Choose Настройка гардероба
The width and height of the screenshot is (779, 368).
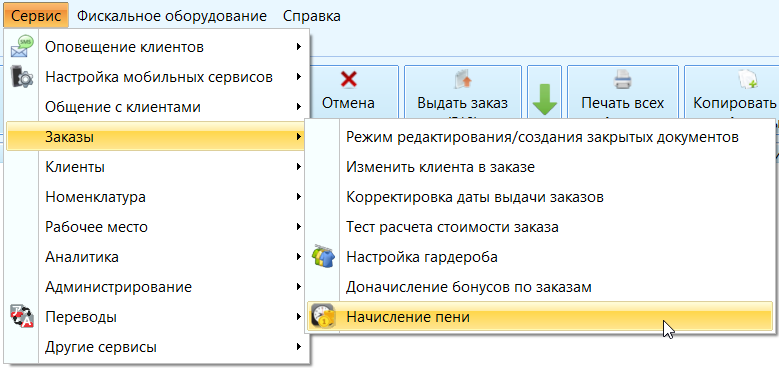click(540, 257)
